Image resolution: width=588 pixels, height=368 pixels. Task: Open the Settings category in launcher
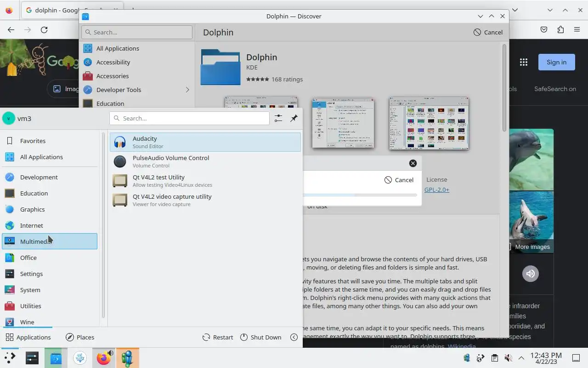coord(50,274)
